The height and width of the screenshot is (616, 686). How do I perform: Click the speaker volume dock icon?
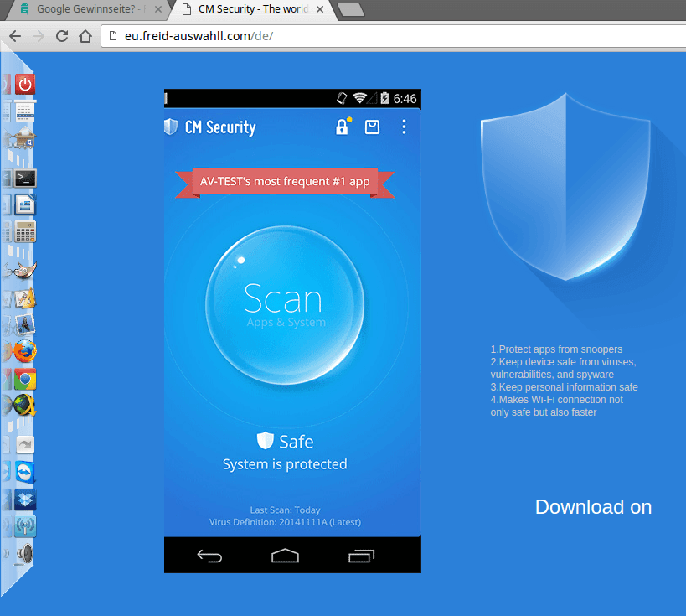tap(25, 554)
